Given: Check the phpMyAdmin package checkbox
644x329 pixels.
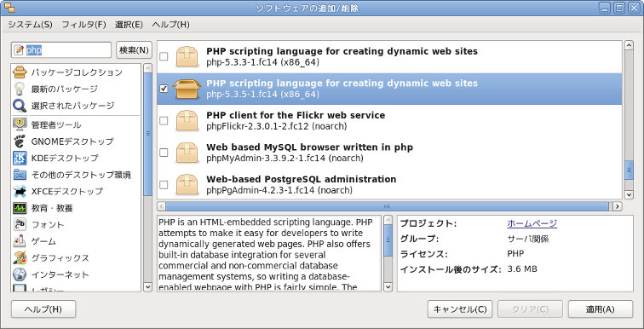Looking at the screenshot, I should [x=164, y=153].
